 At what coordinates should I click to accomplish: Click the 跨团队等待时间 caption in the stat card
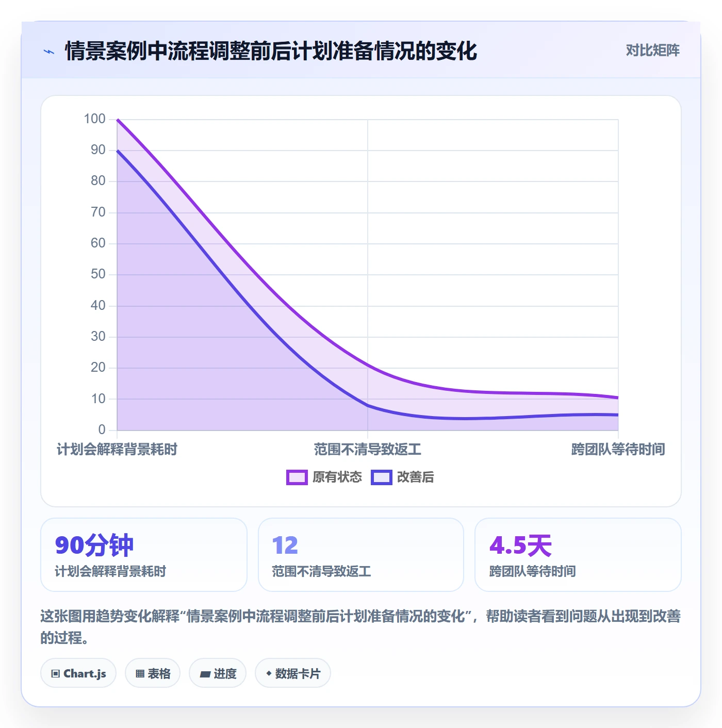533,571
